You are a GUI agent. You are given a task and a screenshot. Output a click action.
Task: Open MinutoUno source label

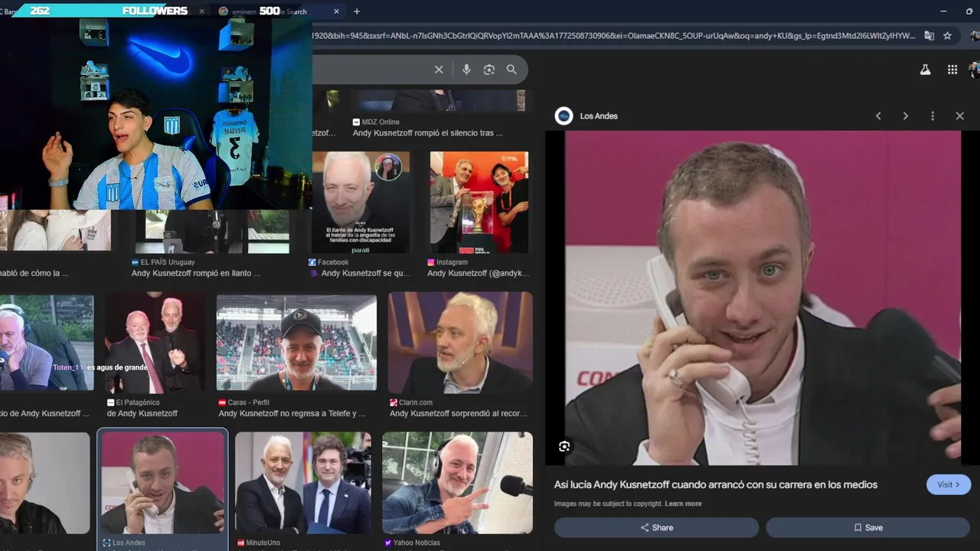click(x=263, y=543)
